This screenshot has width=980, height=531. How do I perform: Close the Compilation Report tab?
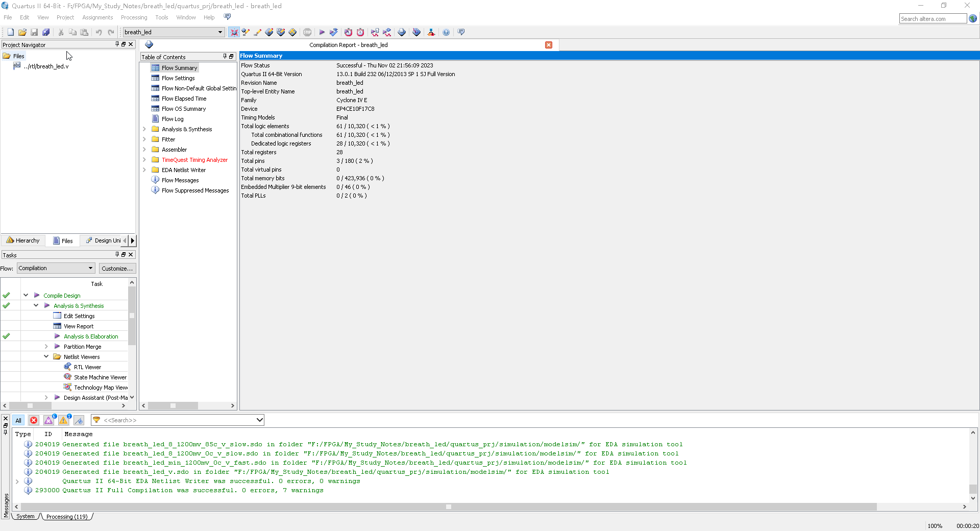tap(549, 45)
